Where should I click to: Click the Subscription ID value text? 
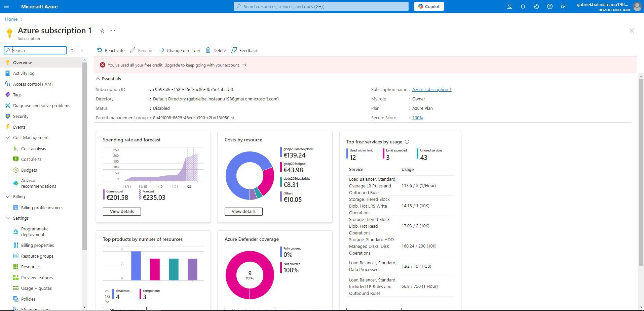point(193,89)
